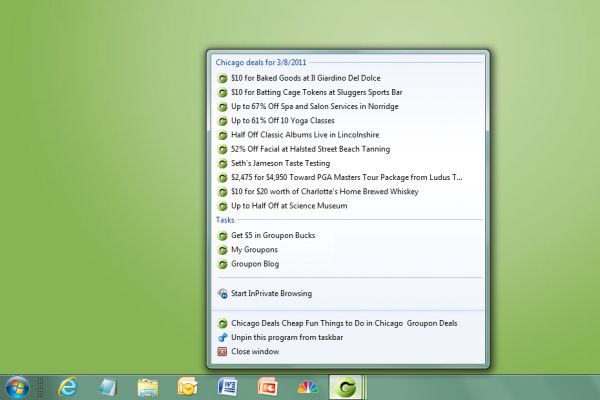Click Groupon icon beside My Groupons
The image size is (600, 400).
[222, 250]
